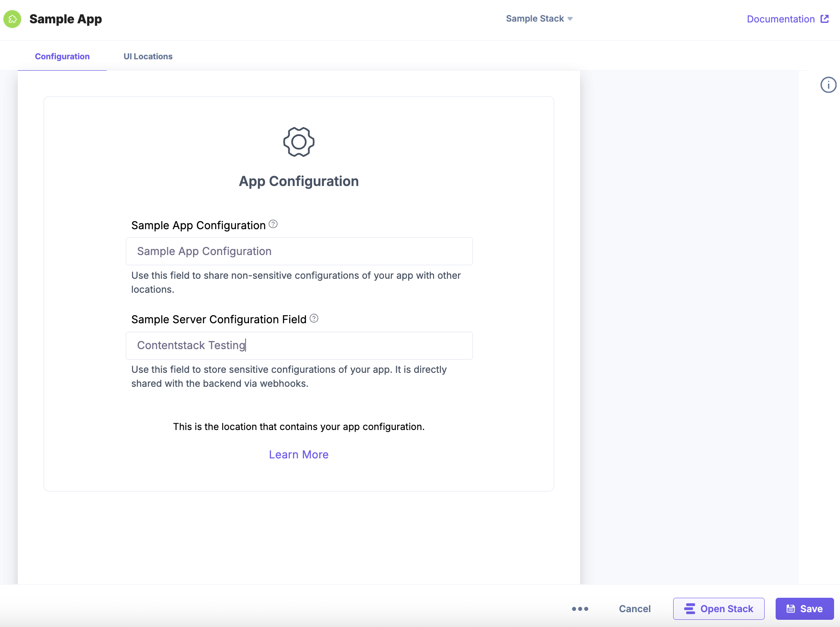Viewport: 840px width, 627px height.
Task: Click the help icon beside Sample App Configuration
Action: (x=273, y=224)
